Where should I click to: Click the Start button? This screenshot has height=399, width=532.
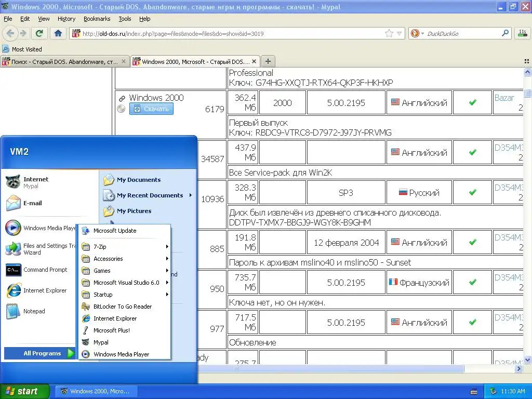click(x=25, y=391)
